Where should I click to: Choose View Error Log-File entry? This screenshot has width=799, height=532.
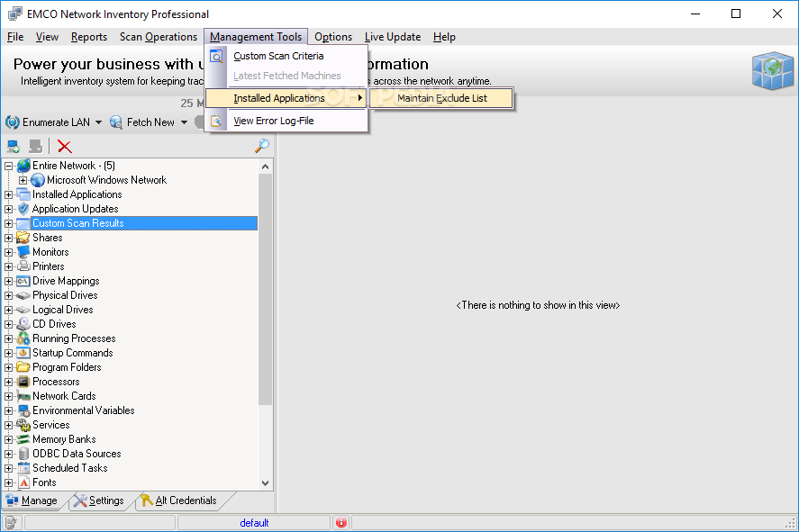click(x=286, y=121)
